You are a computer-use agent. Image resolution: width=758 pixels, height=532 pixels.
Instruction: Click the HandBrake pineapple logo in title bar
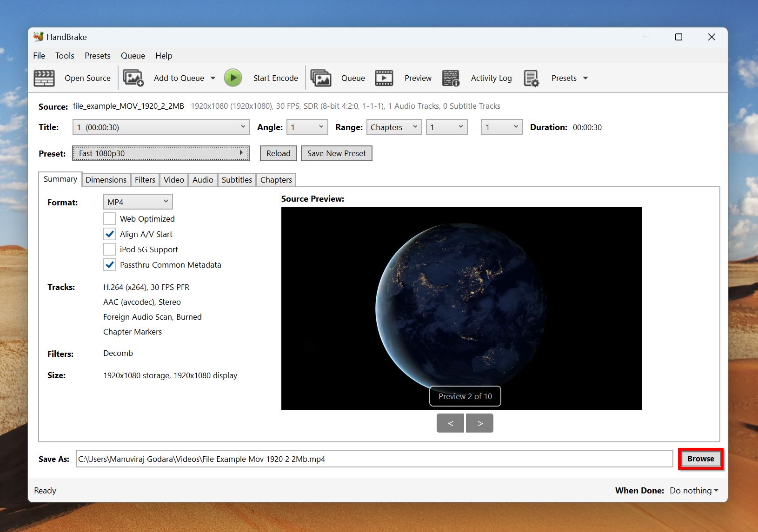[39, 36]
